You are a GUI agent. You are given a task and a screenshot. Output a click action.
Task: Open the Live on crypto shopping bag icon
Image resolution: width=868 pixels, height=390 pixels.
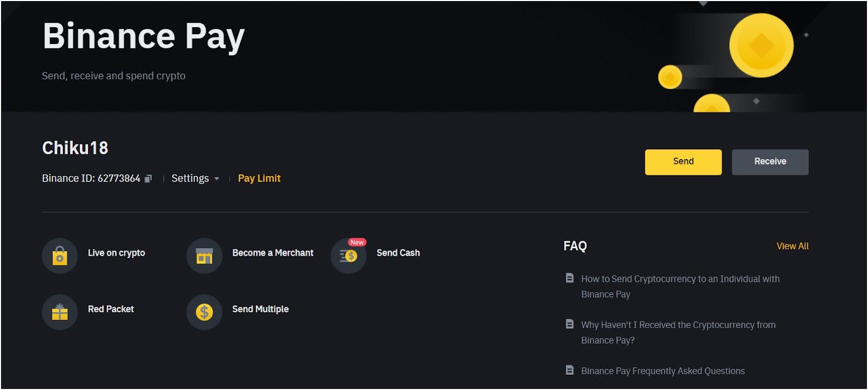click(60, 256)
